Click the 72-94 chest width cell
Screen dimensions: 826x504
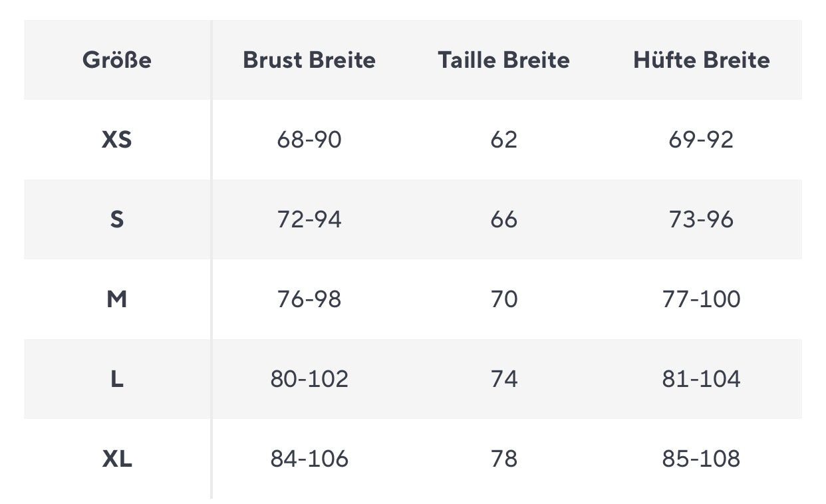(309, 219)
